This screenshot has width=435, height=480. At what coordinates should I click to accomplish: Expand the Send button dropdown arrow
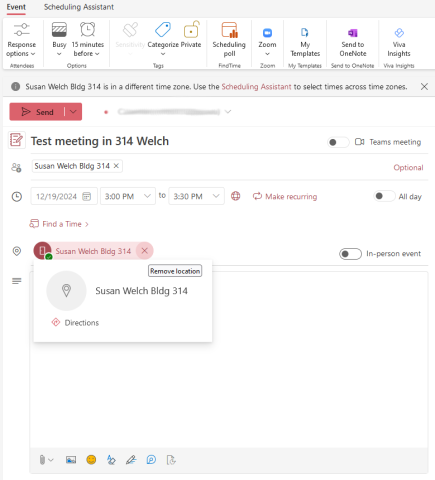tap(73, 112)
